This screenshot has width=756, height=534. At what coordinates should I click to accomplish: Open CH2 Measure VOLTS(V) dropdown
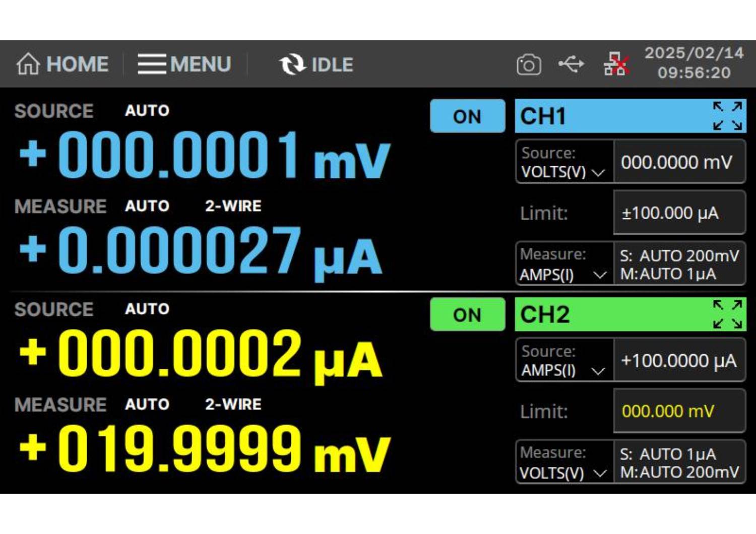(x=563, y=462)
